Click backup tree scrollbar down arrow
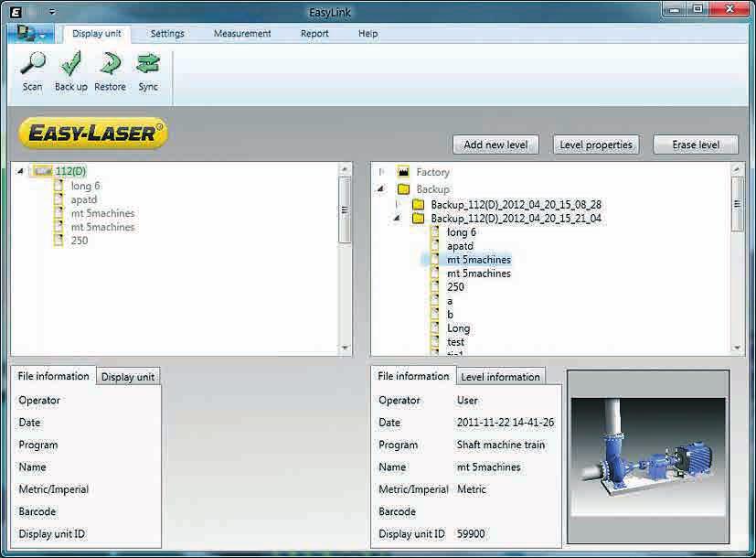This screenshot has width=756, height=558. (x=737, y=348)
